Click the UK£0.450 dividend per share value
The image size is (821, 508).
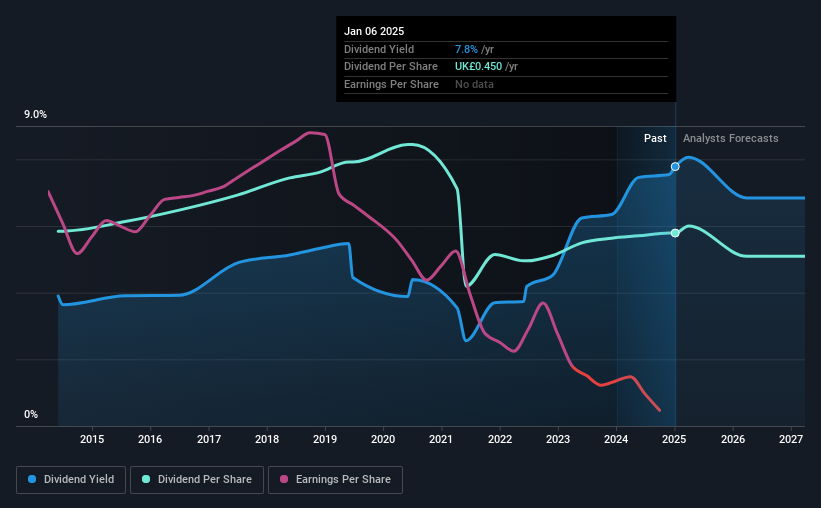click(478, 67)
